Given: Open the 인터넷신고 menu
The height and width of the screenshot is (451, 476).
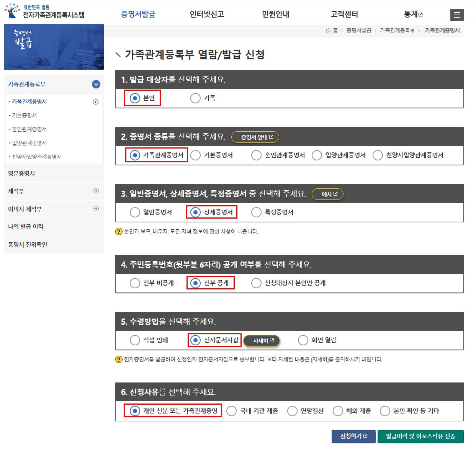Looking at the screenshot, I should [x=208, y=14].
